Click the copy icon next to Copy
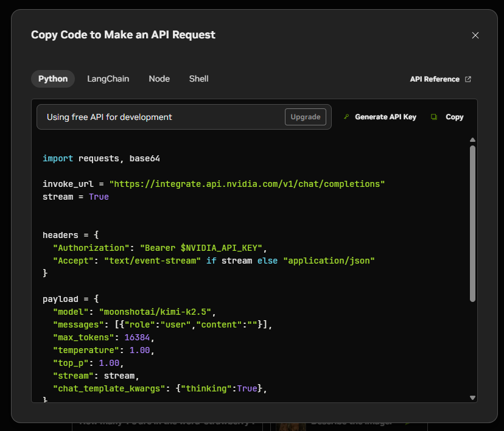Image resolution: width=504 pixels, height=431 pixels. [x=434, y=117]
